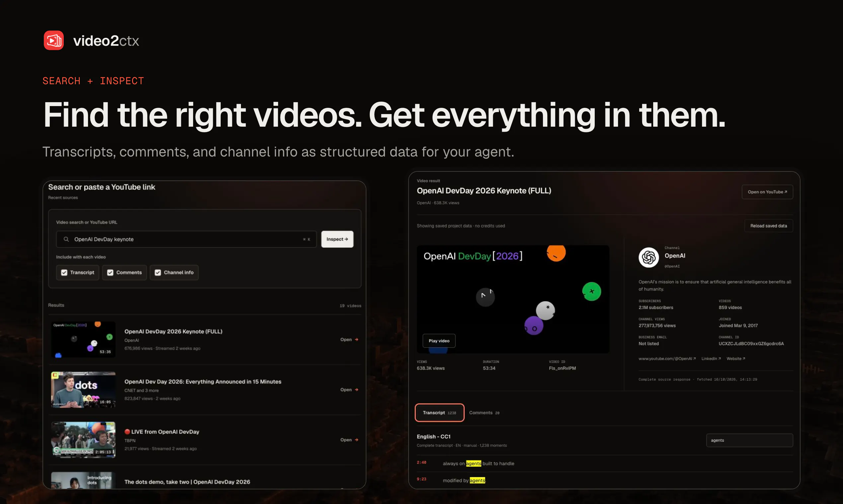The image size is (843, 504).
Task: Click the Inspect button
Action: click(337, 239)
